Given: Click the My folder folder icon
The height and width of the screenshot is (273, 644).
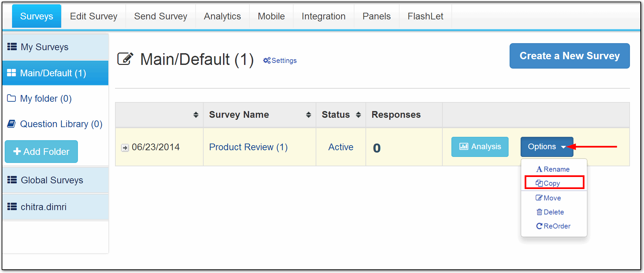Looking at the screenshot, I should tap(11, 98).
